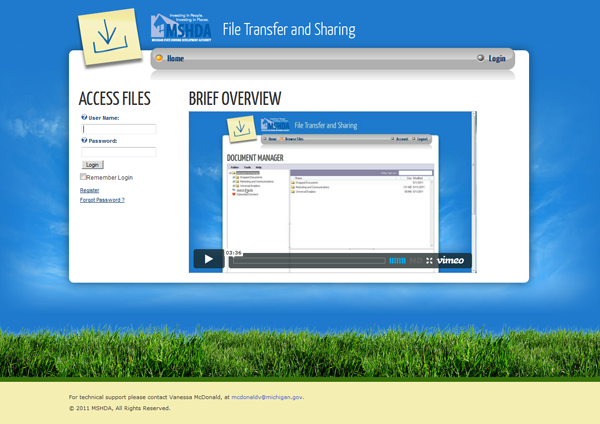Enable the Remember Login checkbox
The image size is (600, 424).
(x=83, y=176)
